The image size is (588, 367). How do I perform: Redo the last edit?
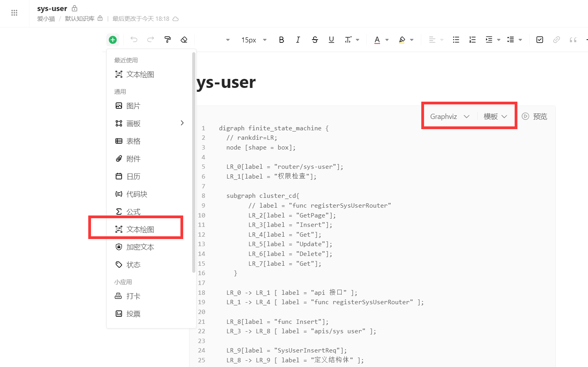(151, 40)
